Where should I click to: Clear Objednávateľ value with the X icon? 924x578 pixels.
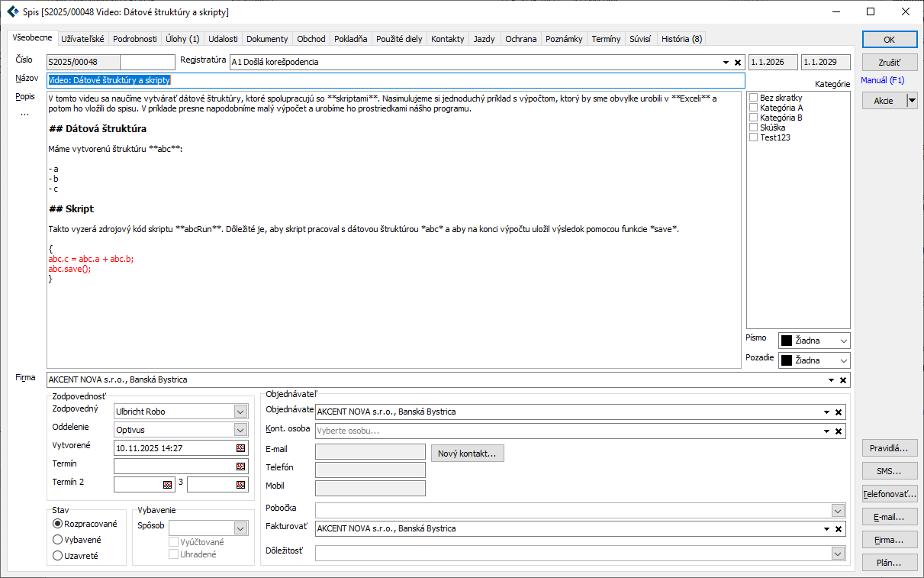(839, 412)
